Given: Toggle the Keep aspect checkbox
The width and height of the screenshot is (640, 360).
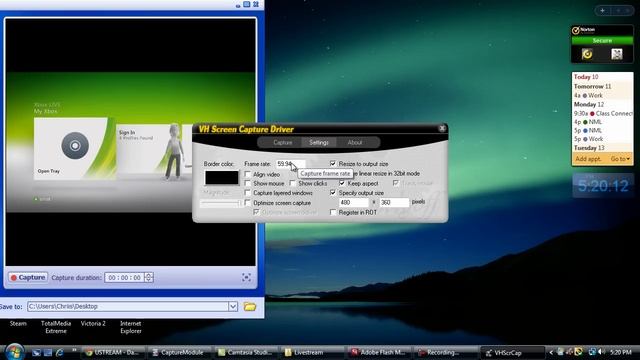Looking at the screenshot, I should (342, 184).
